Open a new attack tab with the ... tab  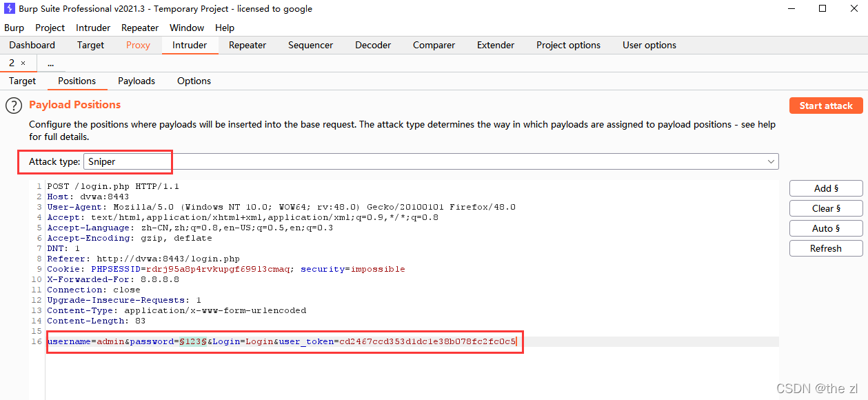51,63
